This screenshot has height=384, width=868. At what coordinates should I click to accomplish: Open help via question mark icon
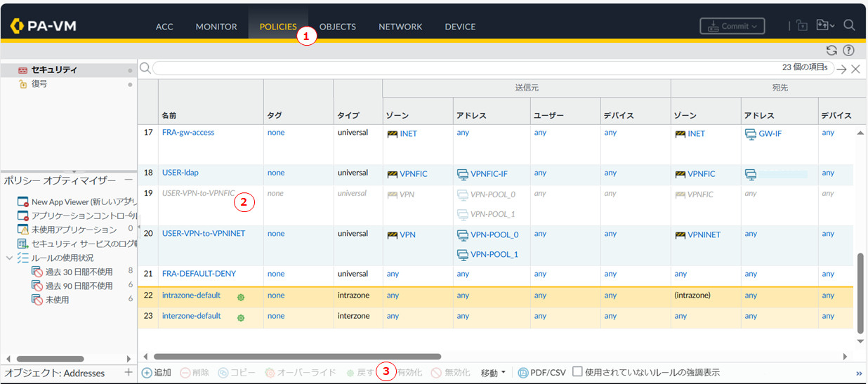(848, 51)
